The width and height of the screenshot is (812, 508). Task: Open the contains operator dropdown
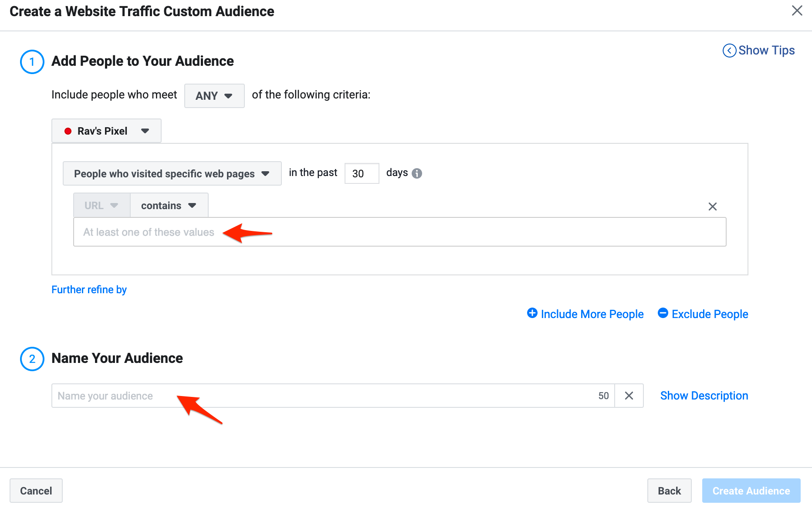pos(169,205)
